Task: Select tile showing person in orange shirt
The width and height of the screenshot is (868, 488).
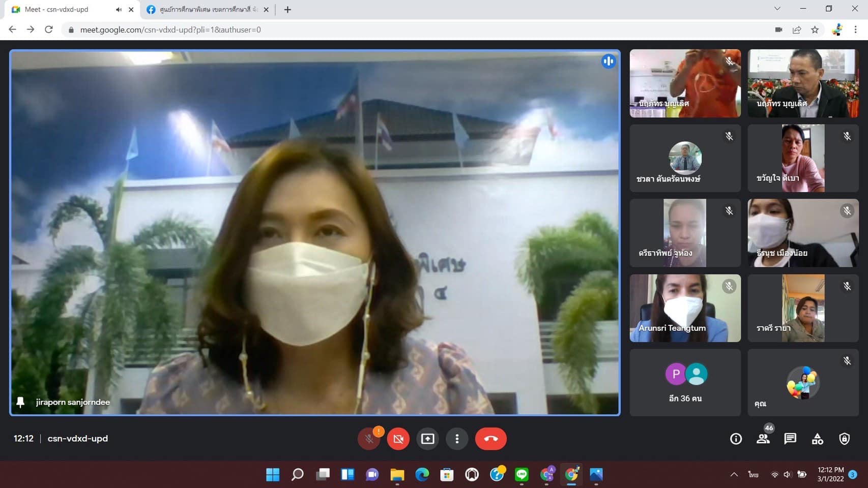Action: click(685, 83)
